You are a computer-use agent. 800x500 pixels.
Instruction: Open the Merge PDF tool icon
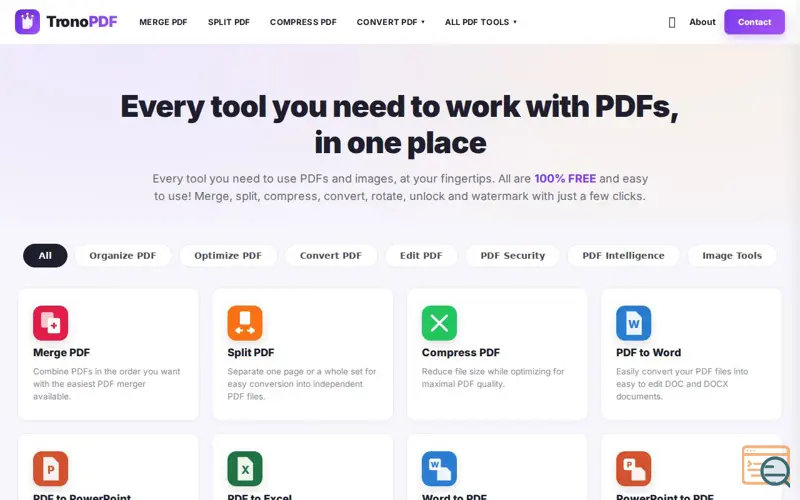coord(51,323)
